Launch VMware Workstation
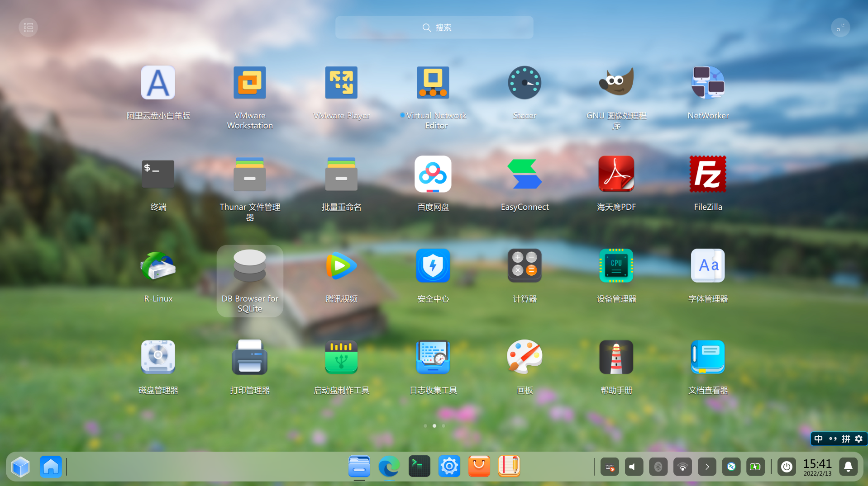The width and height of the screenshot is (868, 486). (x=250, y=83)
